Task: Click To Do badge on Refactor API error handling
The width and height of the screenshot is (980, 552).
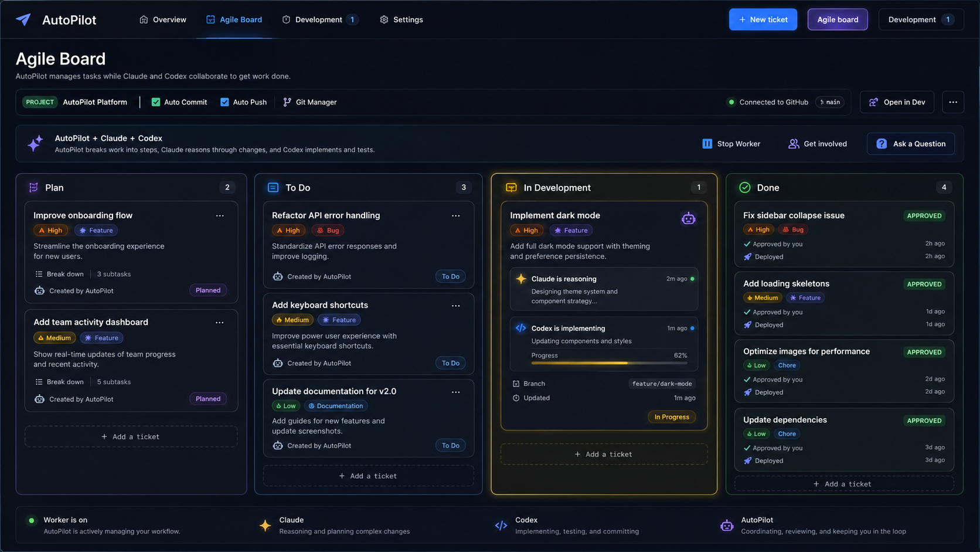Action: (x=450, y=276)
